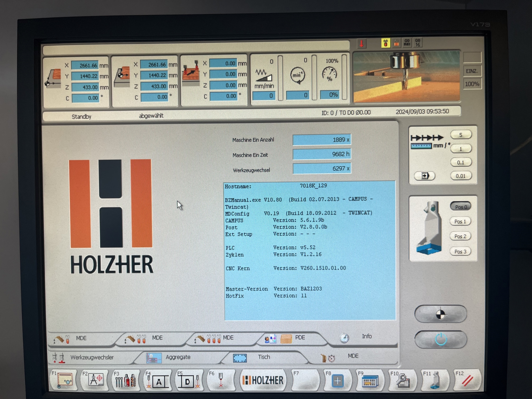
Task: Click the date and time display
Action: (422, 112)
